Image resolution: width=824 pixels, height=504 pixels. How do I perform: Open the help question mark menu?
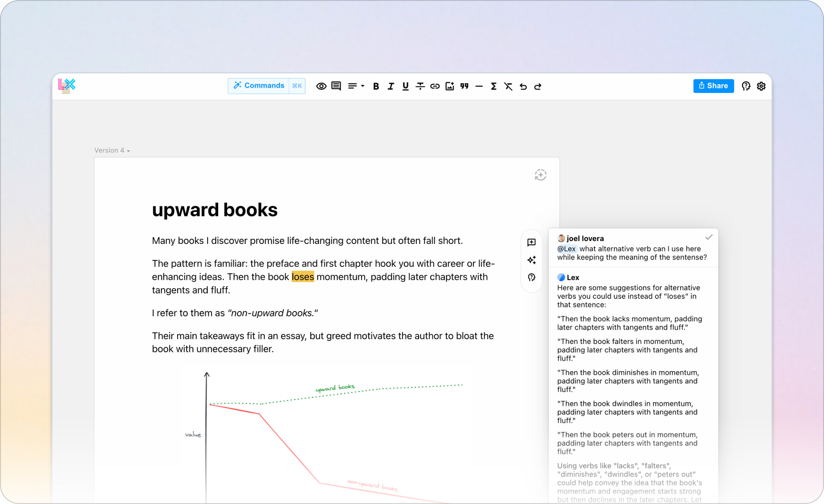coord(746,86)
